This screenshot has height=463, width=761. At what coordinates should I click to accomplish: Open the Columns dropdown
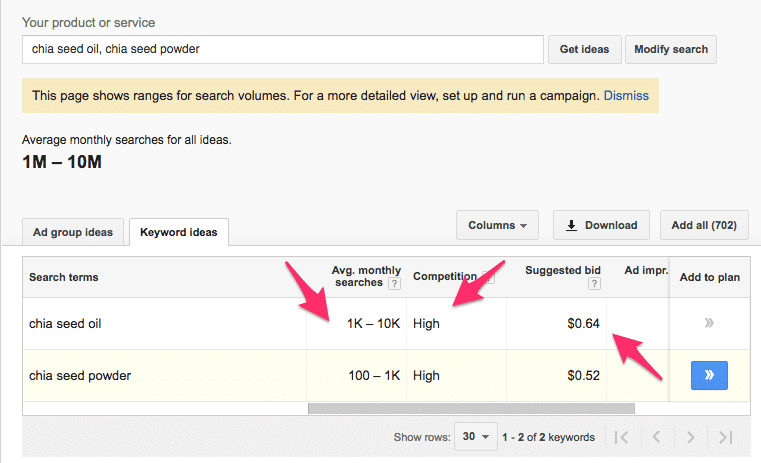[x=497, y=225]
